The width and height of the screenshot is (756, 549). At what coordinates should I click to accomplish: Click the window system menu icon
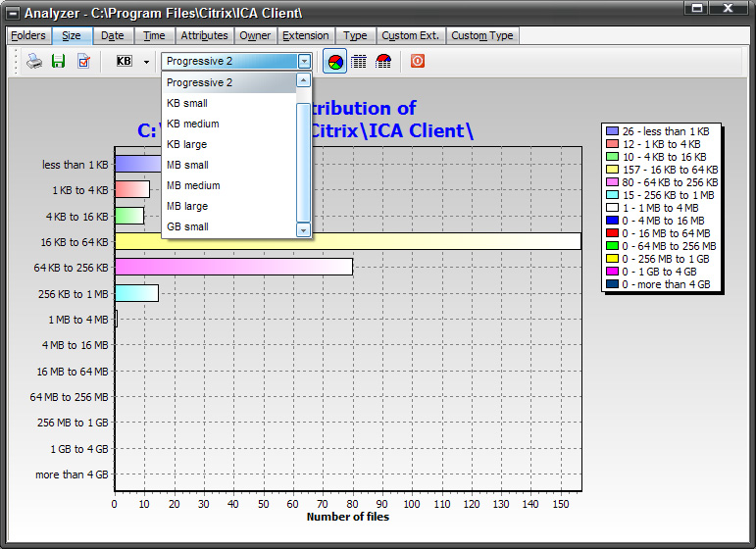[x=13, y=12]
